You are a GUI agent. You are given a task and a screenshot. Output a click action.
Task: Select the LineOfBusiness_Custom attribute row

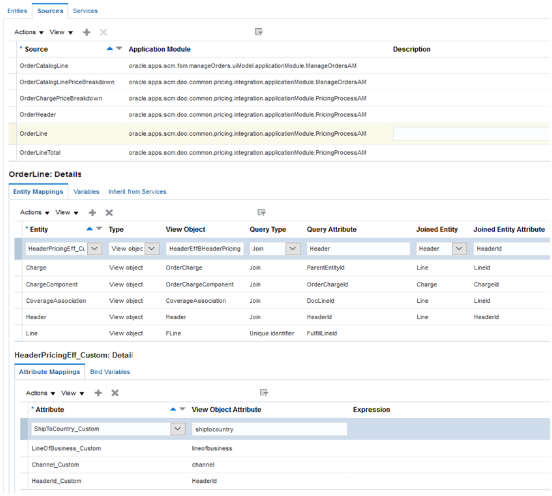tap(285, 448)
